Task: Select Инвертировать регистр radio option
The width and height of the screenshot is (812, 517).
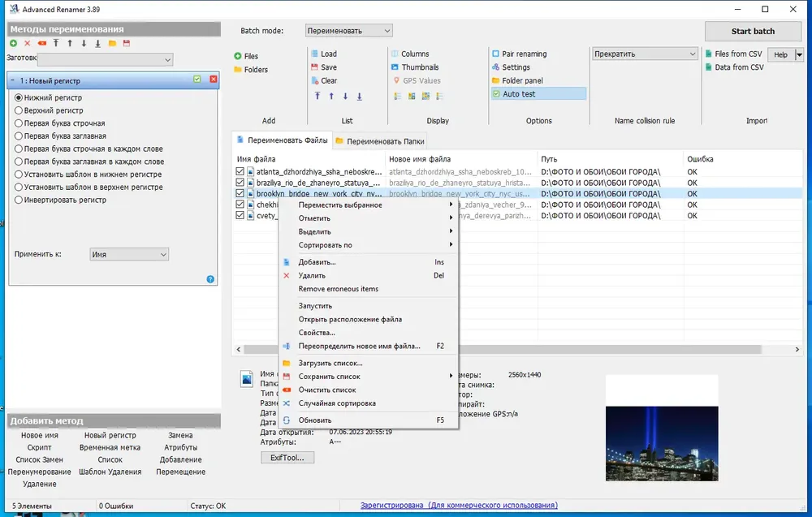Action: (19, 200)
